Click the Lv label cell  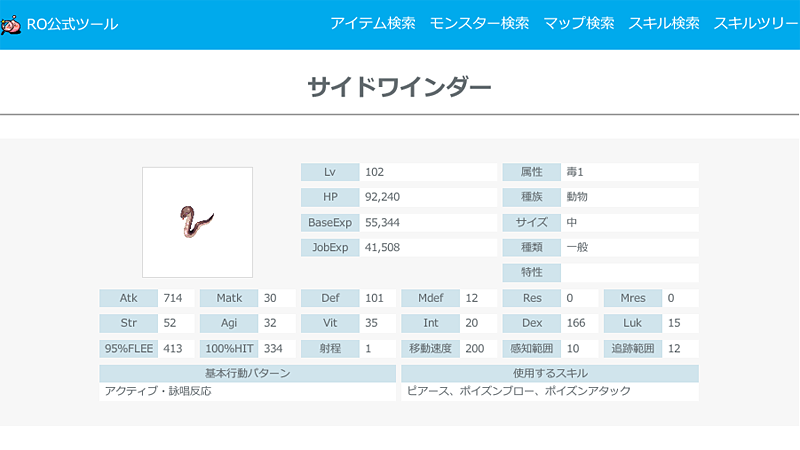pos(330,172)
